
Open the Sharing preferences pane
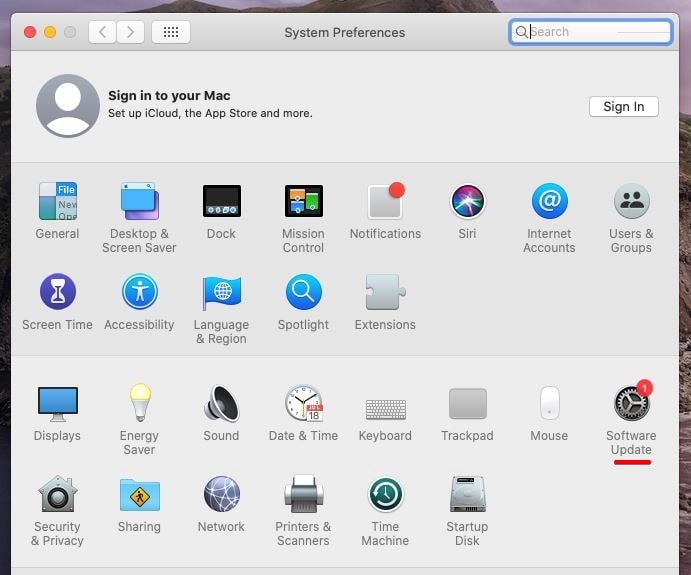pyautogui.click(x=140, y=495)
